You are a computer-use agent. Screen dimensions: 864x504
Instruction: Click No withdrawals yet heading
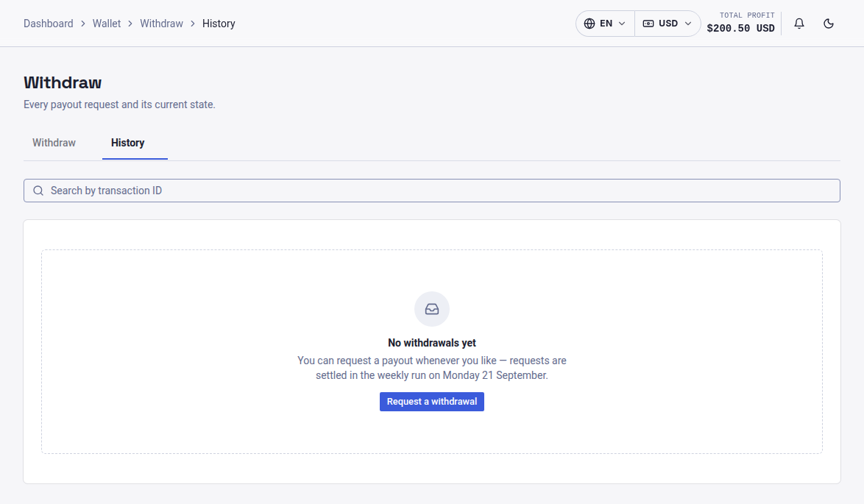432,343
